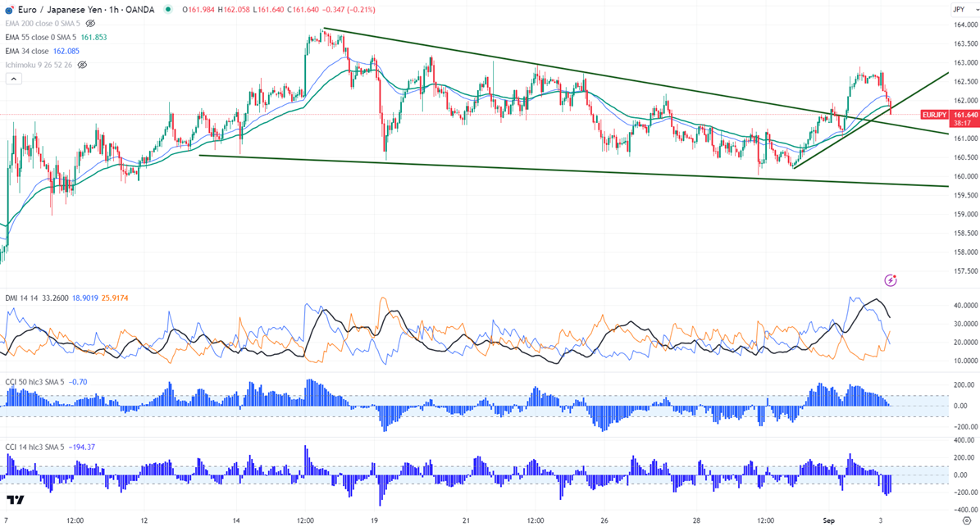This screenshot has width=980, height=527.
Task: Select the DMI 14 14 indicator legend
Action: (x=20, y=298)
